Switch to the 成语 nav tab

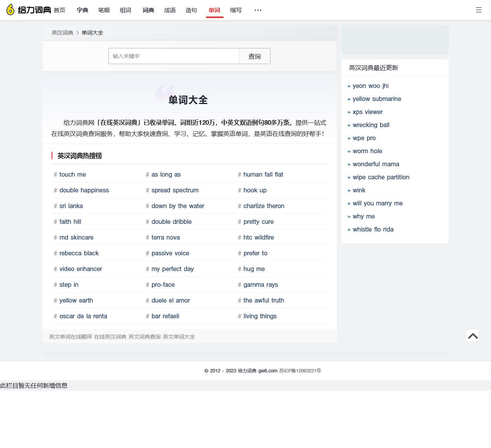(170, 10)
